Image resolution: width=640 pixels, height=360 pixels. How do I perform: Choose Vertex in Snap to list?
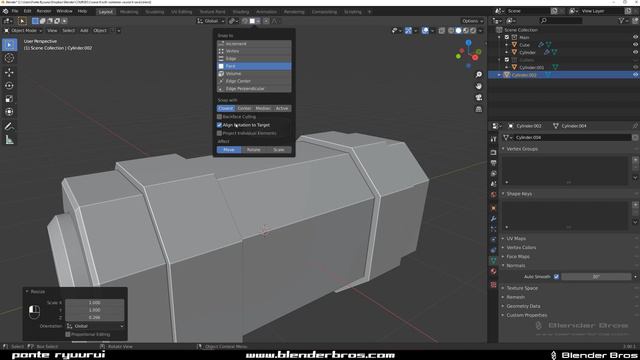(254, 51)
